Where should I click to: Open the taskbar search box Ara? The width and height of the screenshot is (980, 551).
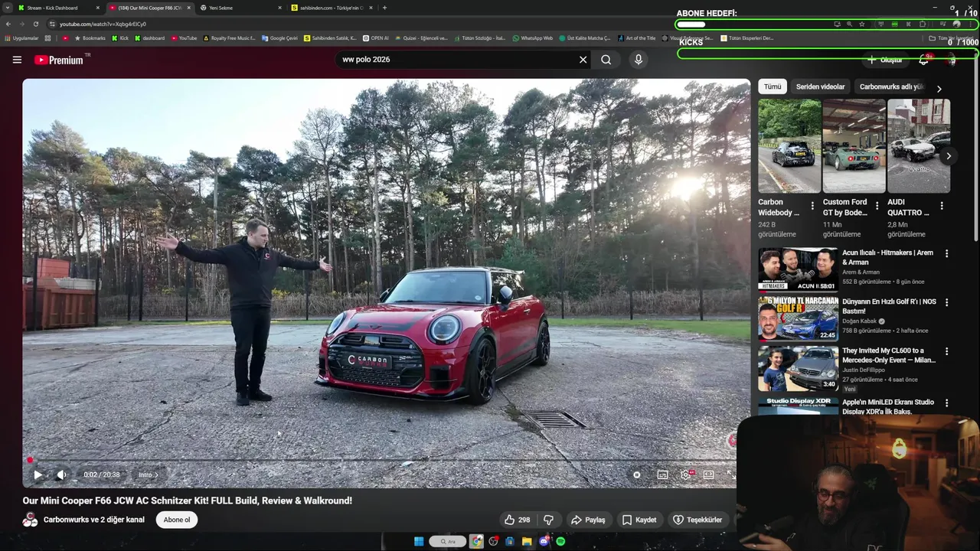448,542
